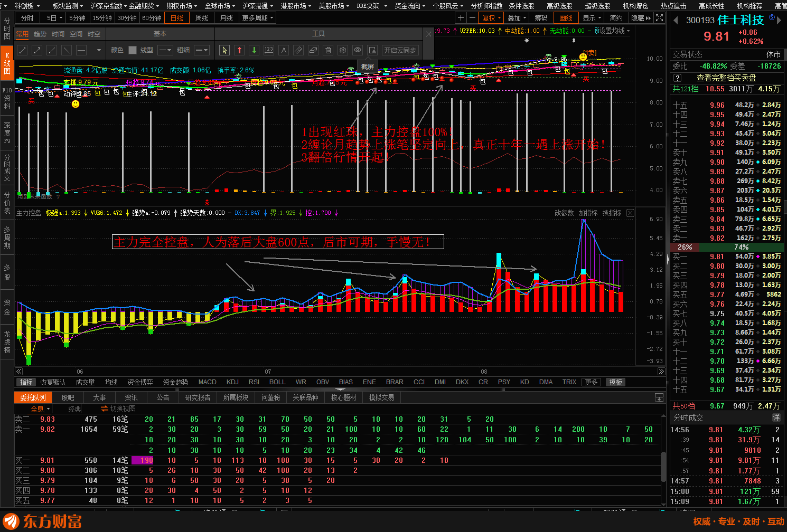Close the drawing tools panel
This screenshot has height=532, width=787.
pos(428,34)
